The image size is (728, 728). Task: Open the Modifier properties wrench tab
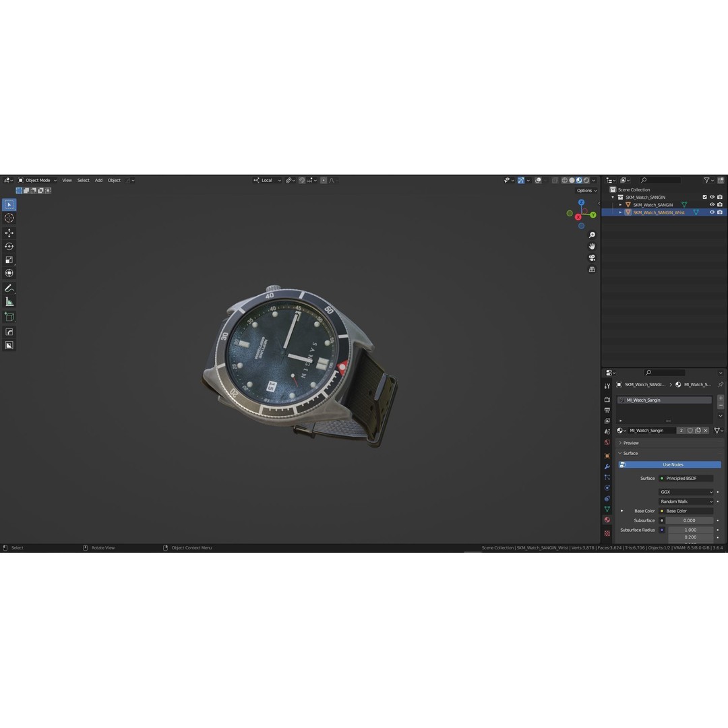coord(607,466)
